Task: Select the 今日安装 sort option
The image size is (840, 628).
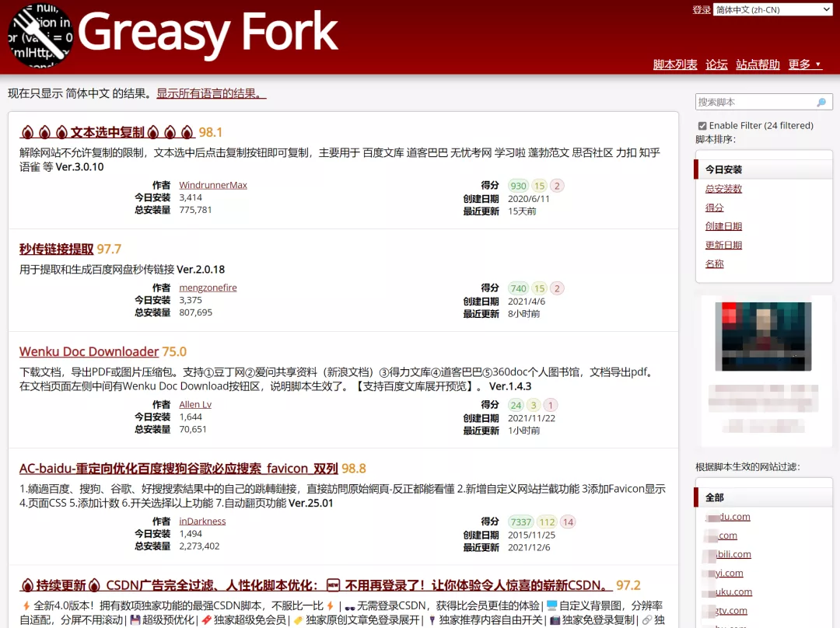Action: [x=764, y=169]
